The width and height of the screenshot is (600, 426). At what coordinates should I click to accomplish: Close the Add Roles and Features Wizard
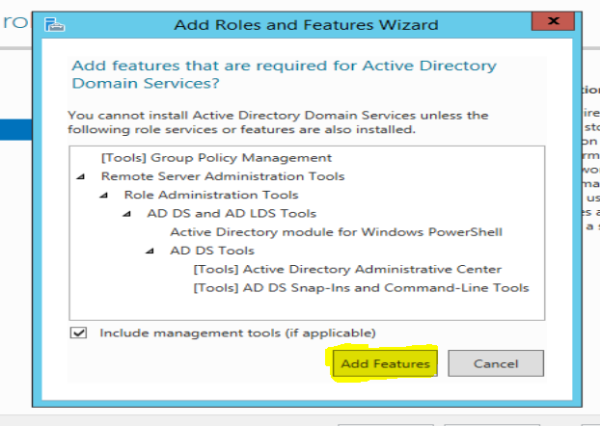coord(553,21)
